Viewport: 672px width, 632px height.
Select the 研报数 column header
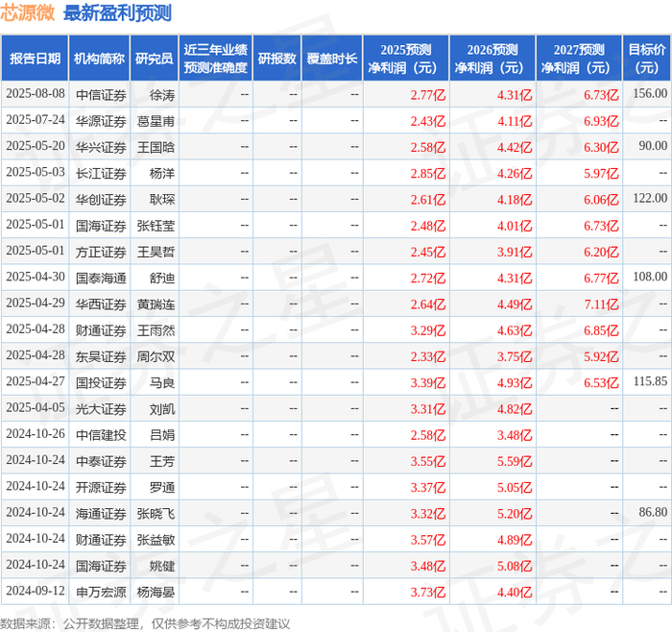(x=277, y=59)
